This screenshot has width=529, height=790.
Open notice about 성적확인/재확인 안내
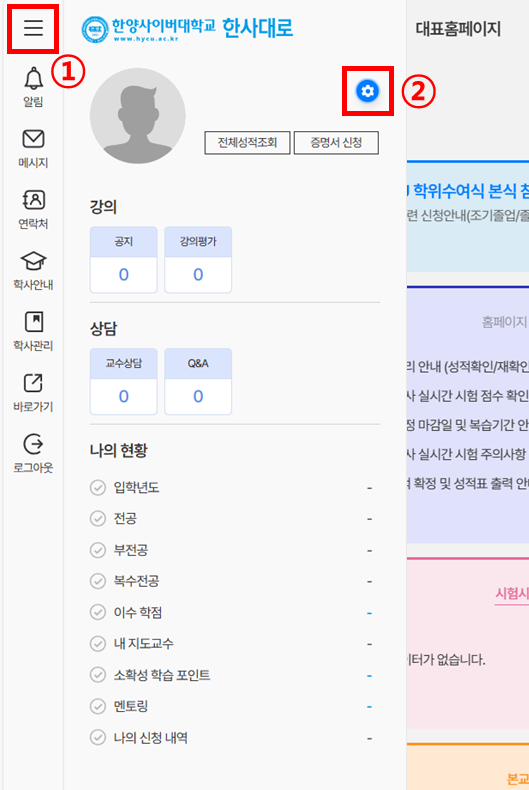tap(468, 367)
